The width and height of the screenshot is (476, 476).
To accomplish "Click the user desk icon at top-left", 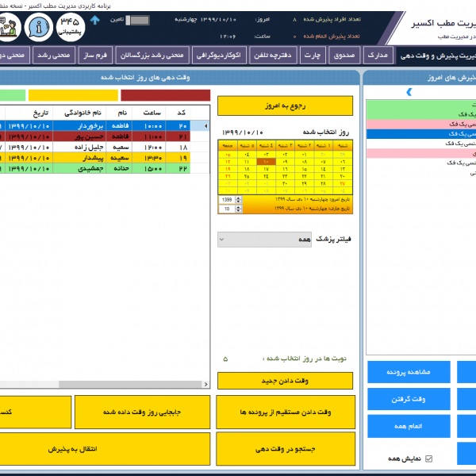I will coord(10,25).
